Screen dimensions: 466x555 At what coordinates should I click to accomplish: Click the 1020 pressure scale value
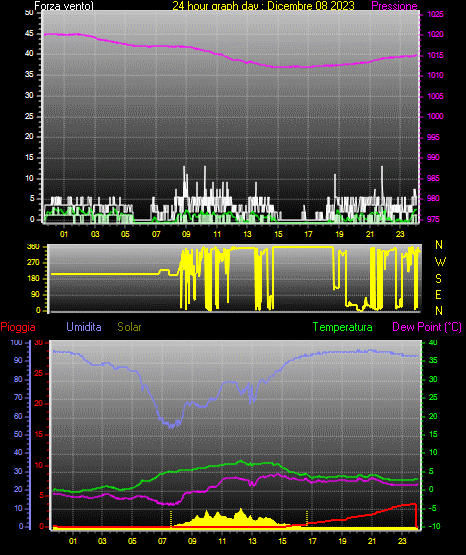435,34
